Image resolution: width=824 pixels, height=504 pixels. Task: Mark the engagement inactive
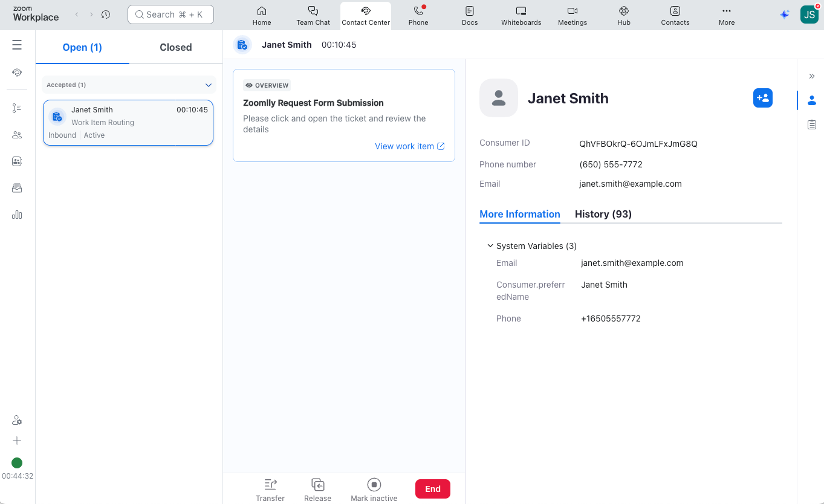pos(374,488)
